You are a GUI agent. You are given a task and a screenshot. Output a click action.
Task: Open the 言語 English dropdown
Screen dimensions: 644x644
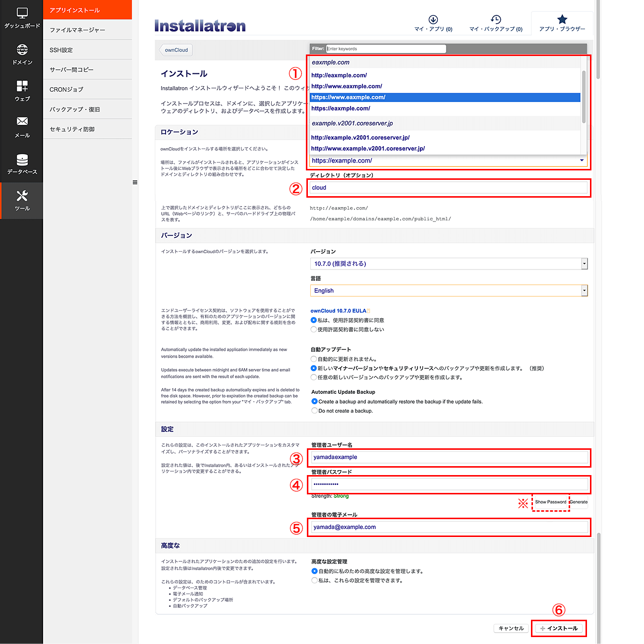[x=449, y=291]
